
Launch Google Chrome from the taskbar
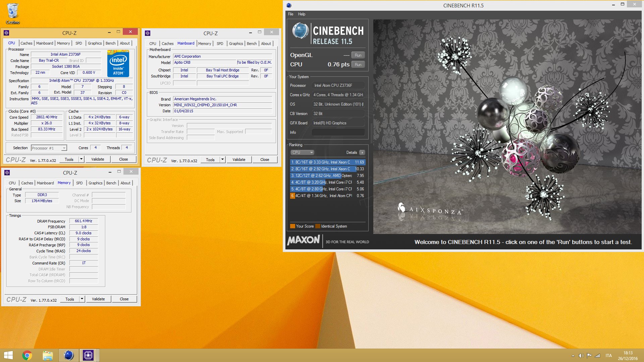coord(27,355)
